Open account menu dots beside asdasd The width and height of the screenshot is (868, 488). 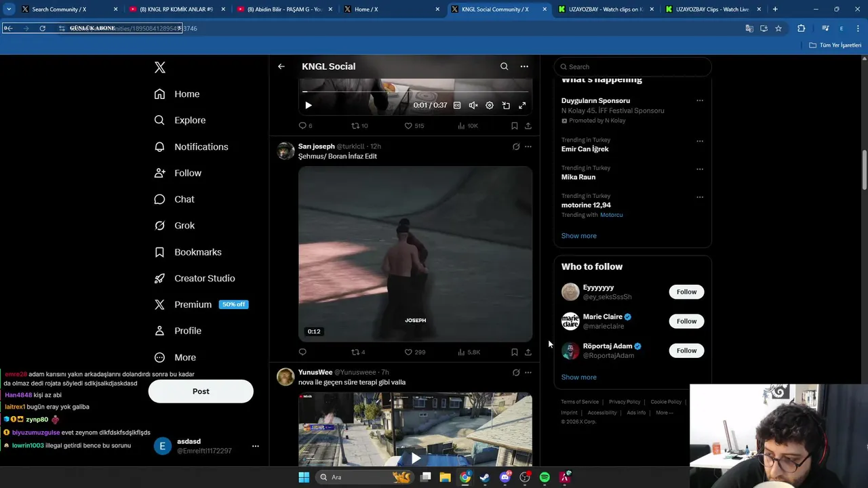(x=256, y=446)
